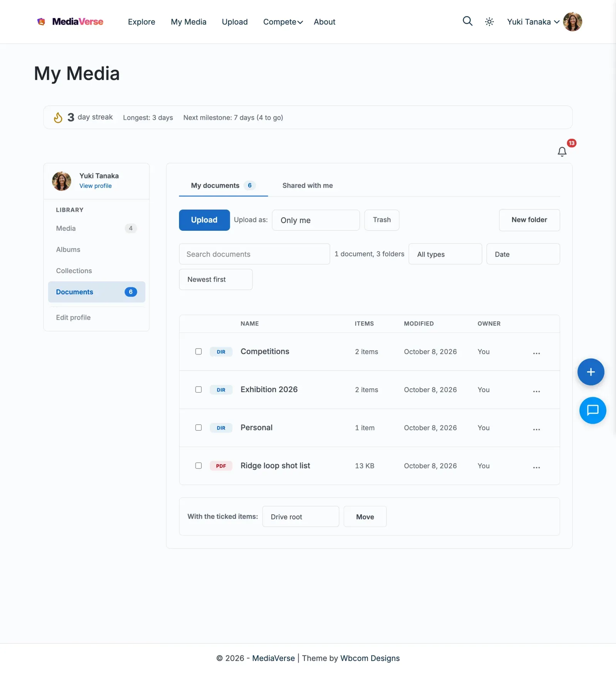Select the 'My documents' tab
The image size is (616, 673).
[x=223, y=186]
